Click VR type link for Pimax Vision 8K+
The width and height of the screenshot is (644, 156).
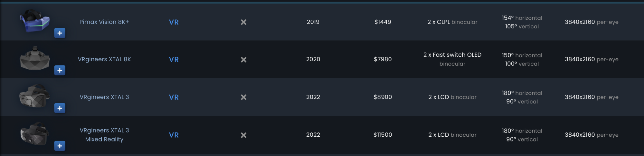pos(174,22)
